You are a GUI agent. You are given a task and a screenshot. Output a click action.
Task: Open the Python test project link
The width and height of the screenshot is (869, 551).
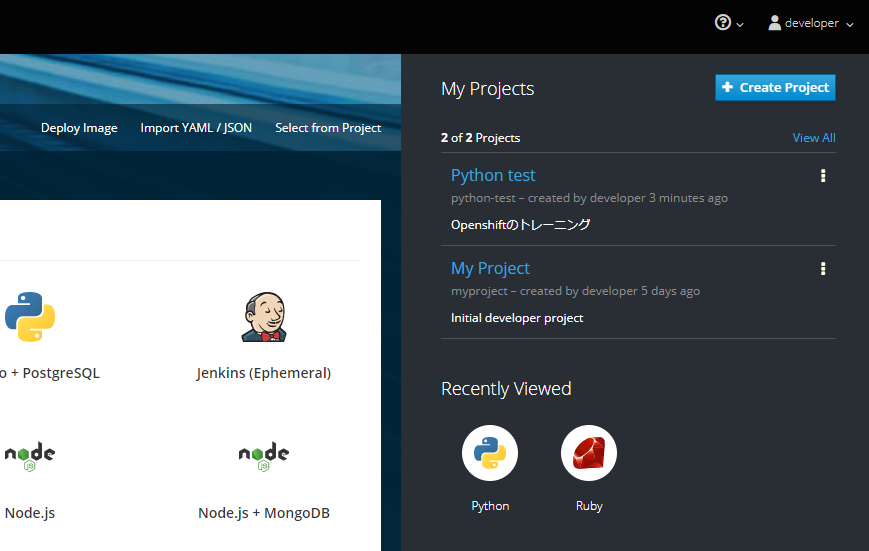click(x=493, y=175)
